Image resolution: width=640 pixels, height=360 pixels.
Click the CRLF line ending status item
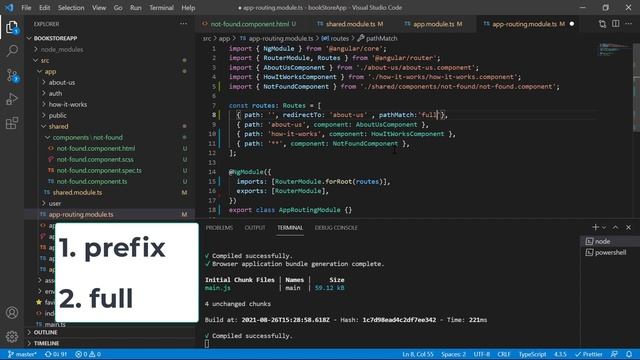click(504, 354)
